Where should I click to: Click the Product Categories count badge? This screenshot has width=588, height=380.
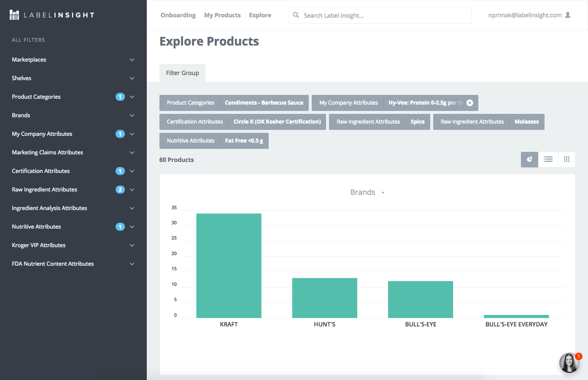coord(120,97)
